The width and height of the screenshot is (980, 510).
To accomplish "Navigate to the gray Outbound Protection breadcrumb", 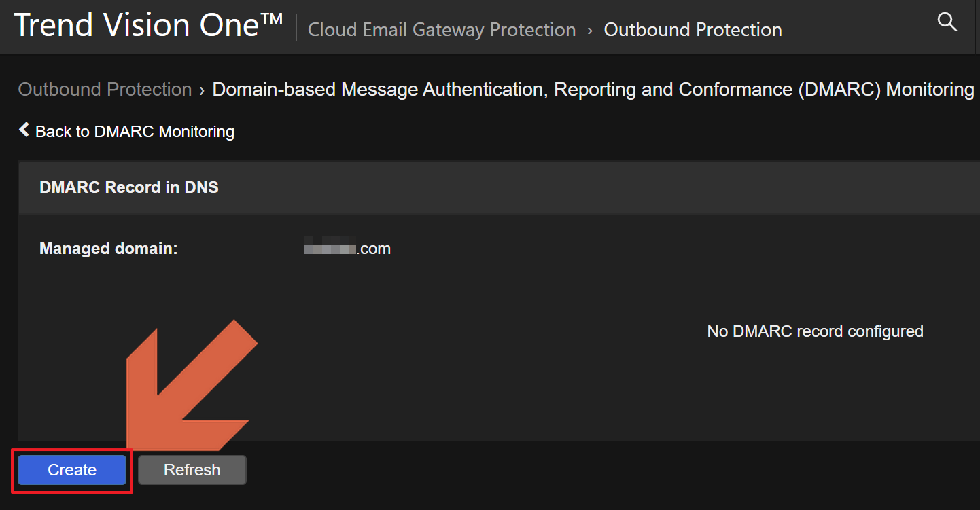I will 105,90.
